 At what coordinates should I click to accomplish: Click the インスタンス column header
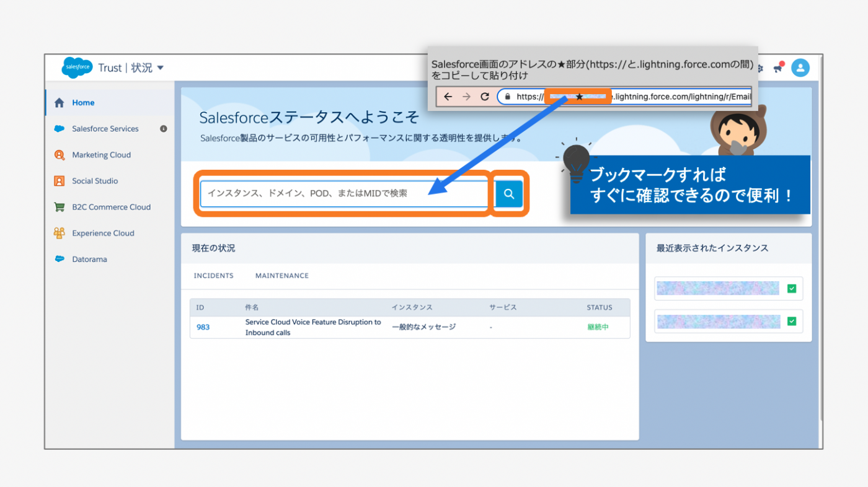coord(412,307)
